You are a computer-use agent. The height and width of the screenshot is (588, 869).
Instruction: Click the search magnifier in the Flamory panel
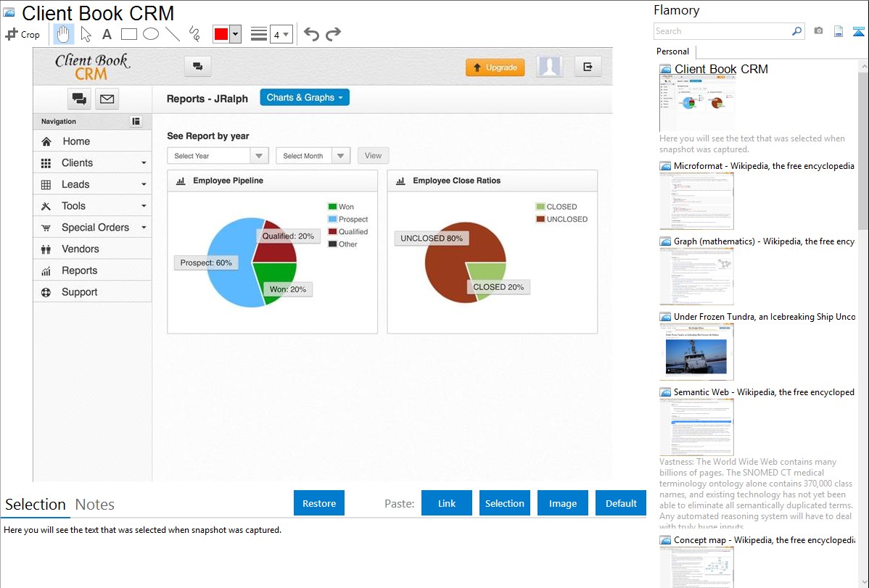[796, 31]
